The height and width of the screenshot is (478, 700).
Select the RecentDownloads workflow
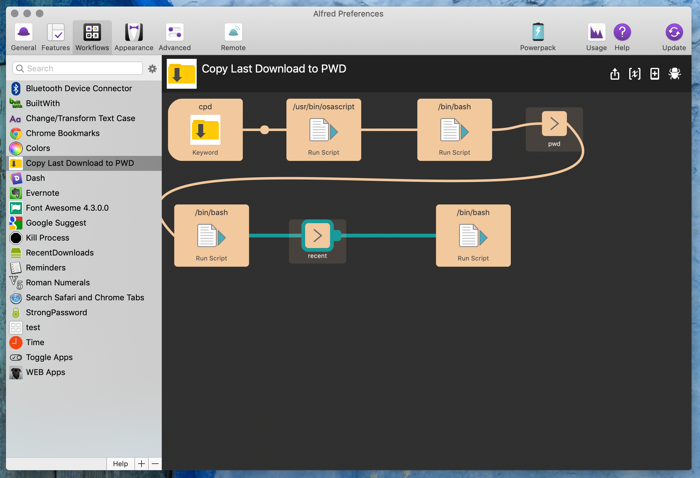pos(84,253)
